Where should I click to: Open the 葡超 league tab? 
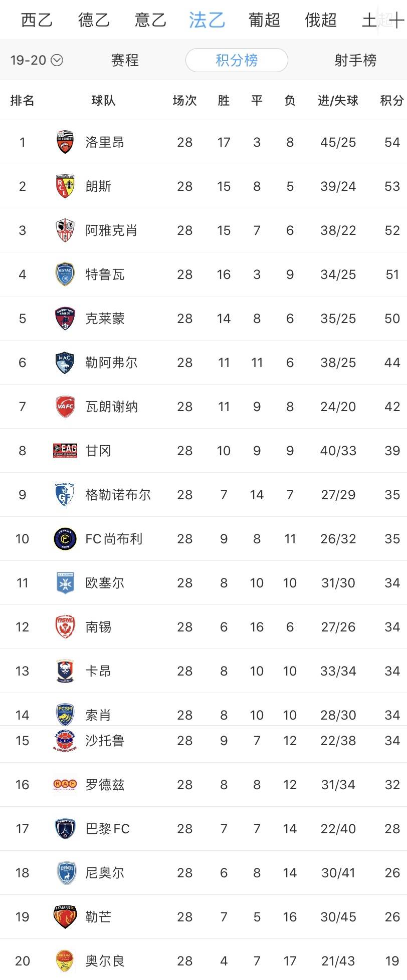coord(264,21)
